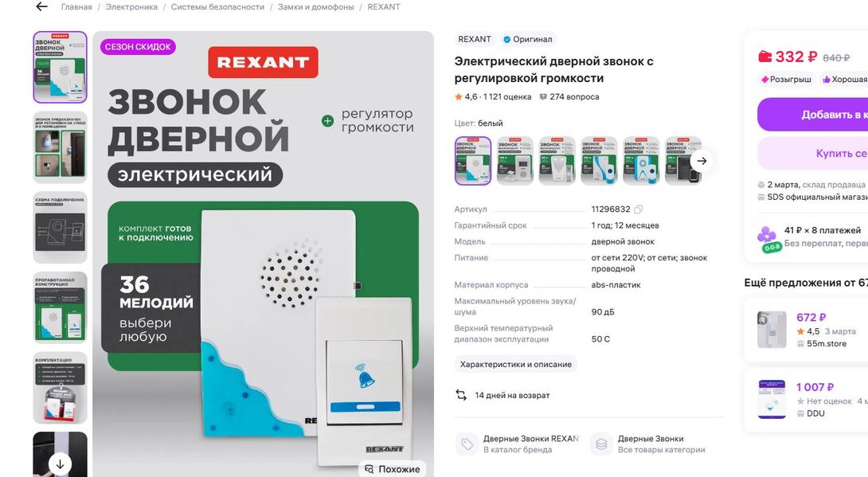Show next color variants with arrow
The image size is (868, 477).
[702, 161]
